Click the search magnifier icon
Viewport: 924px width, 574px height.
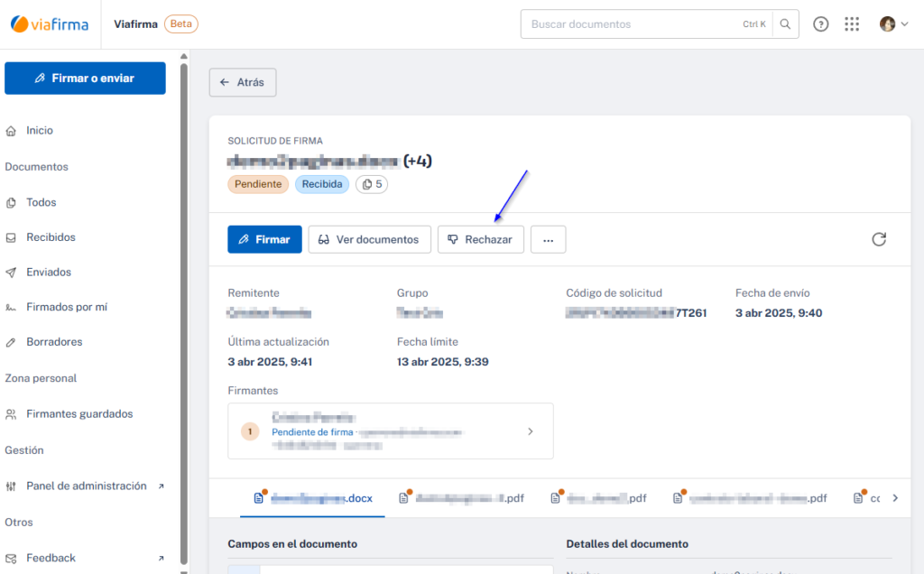(785, 24)
